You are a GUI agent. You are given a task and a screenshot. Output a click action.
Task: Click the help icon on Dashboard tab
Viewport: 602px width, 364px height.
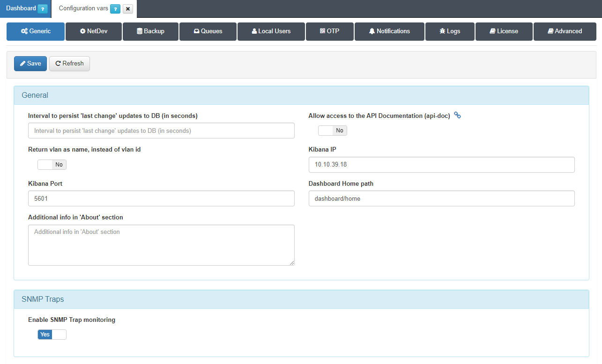(x=42, y=9)
